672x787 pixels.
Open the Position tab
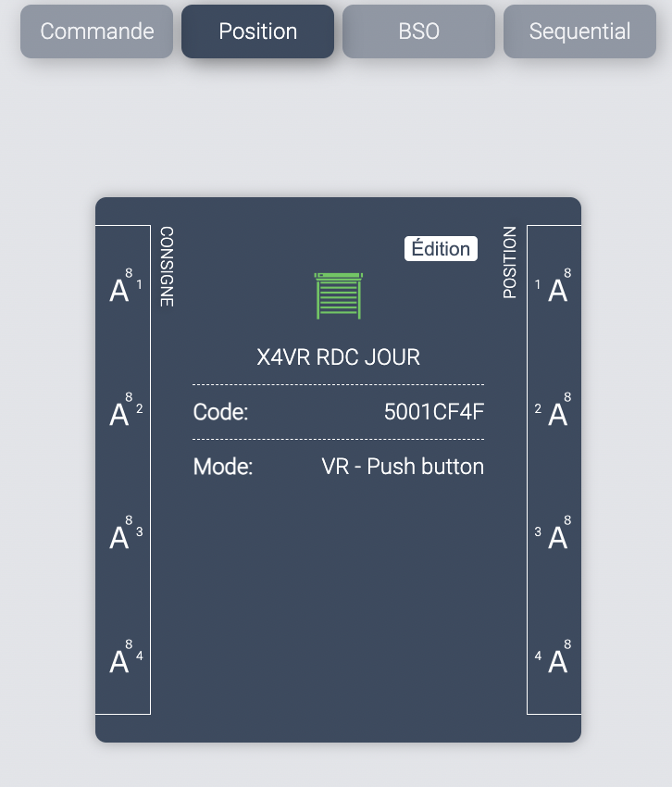[257, 31]
